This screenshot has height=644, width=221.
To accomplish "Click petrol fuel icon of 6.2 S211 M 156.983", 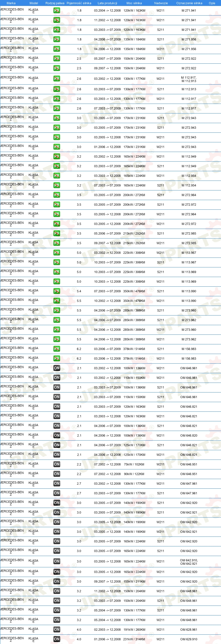I will [x=57, y=349].
